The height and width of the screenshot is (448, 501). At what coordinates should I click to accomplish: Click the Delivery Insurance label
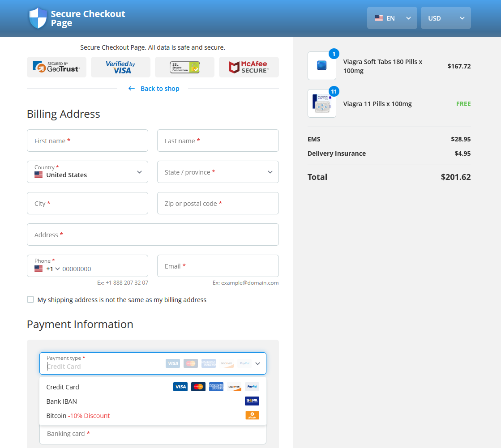tap(336, 153)
